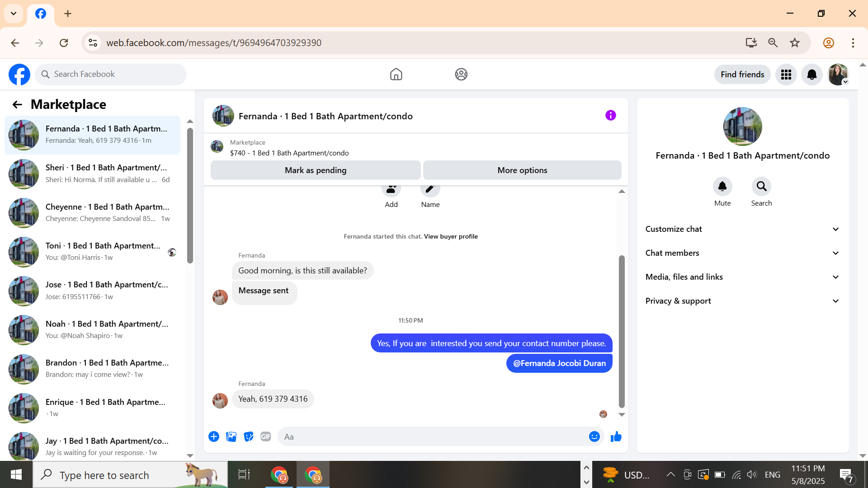868x488 pixels.
Task: Open Sheri conversation in the list
Action: 92,174
